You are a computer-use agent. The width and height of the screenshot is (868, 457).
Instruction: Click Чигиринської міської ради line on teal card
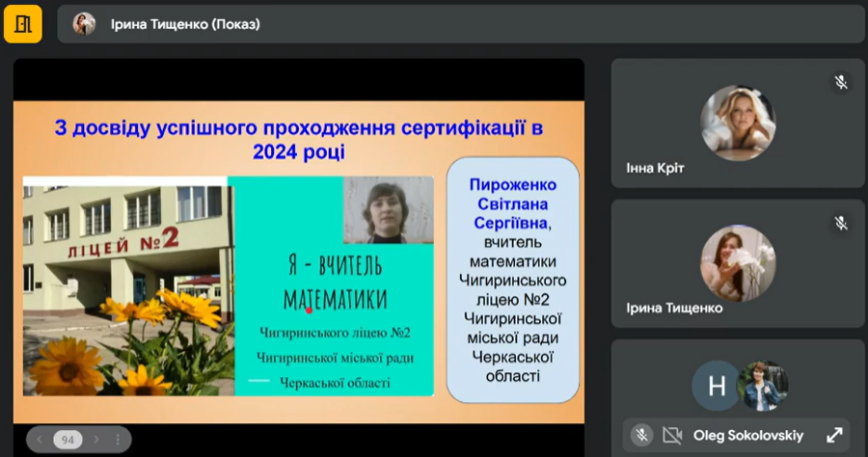[335, 358]
